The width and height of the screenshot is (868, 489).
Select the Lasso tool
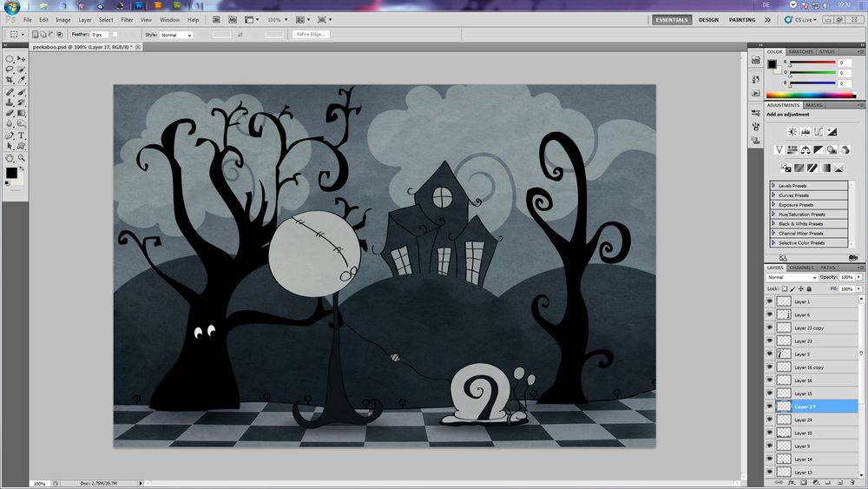click(x=10, y=69)
